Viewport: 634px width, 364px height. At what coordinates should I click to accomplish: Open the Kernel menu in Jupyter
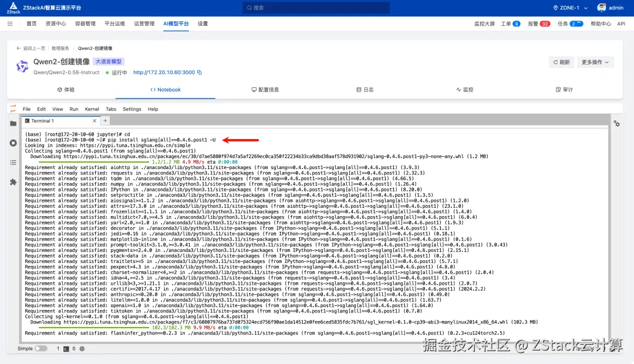92,109
